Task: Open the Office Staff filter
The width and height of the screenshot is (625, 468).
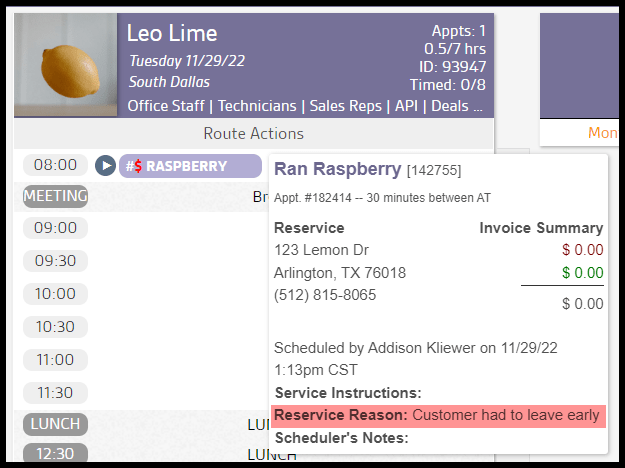Action: click(167, 105)
